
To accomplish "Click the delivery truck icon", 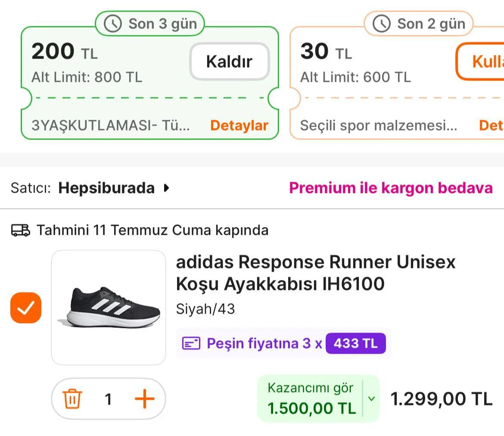I will pyautogui.click(x=20, y=230).
